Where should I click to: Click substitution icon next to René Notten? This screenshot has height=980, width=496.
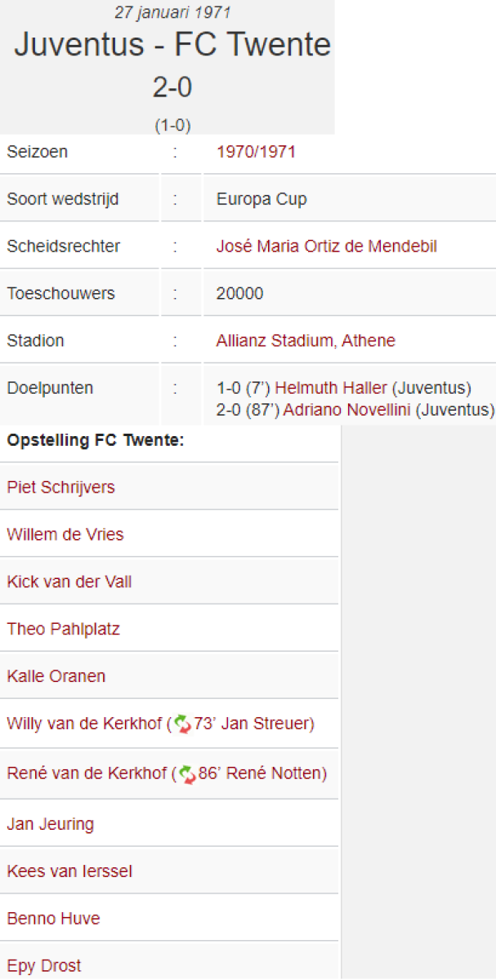click(x=187, y=774)
